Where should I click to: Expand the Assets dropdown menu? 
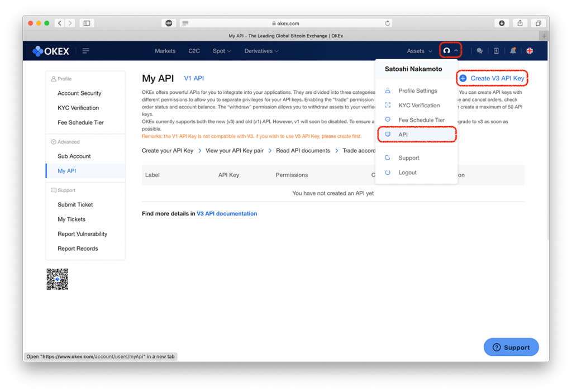(420, 51)
